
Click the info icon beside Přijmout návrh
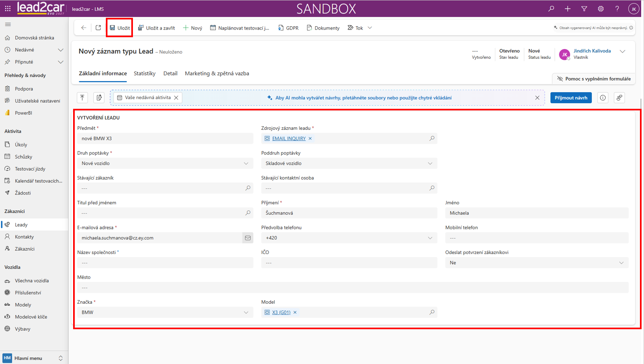(x=603, y=98)
